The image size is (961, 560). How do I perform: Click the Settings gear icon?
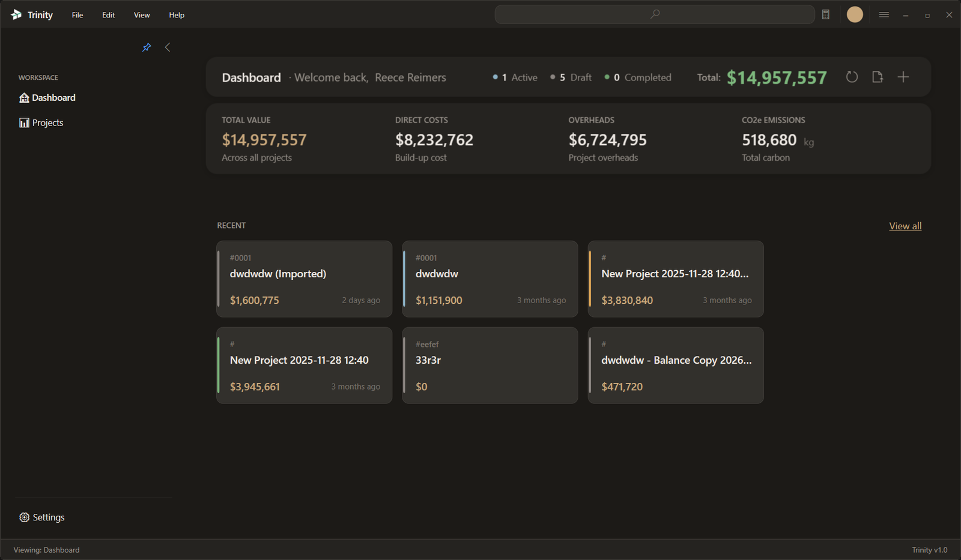[24, 517]
